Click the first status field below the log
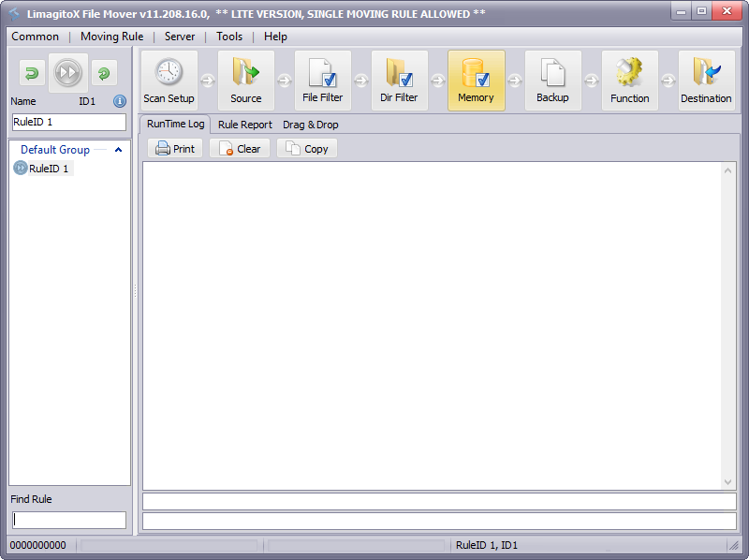The height and width of the screenshot is (560, 749). pyautogui.click(x=439, y=502)
